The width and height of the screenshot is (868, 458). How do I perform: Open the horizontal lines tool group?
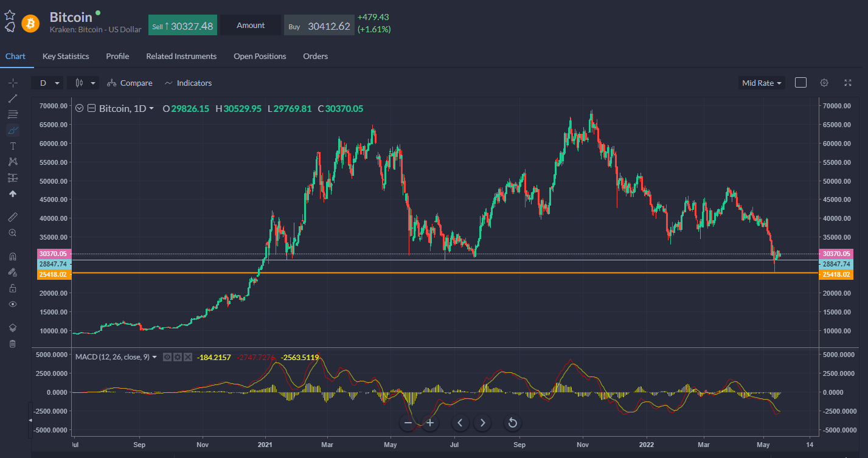click(x=13, y=114)
